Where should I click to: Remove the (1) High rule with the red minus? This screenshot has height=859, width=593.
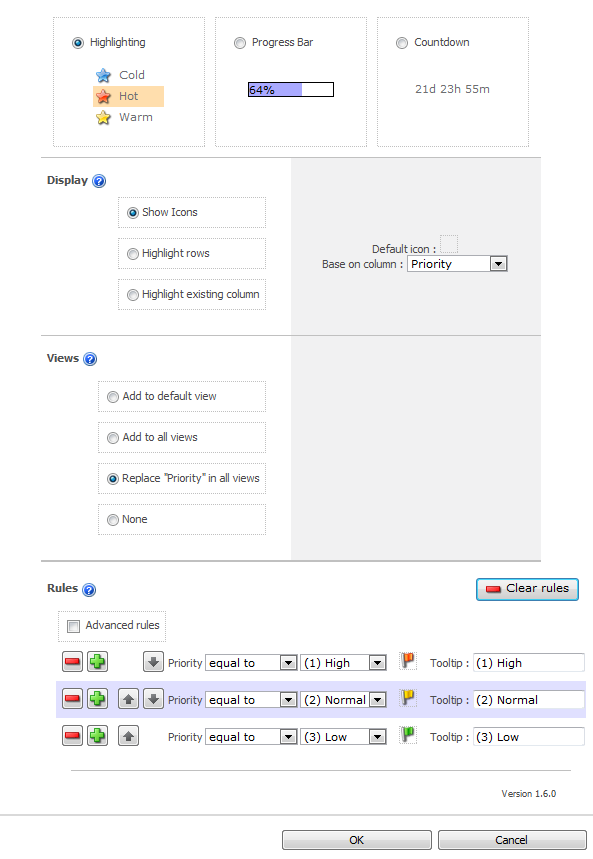[72, 662]
